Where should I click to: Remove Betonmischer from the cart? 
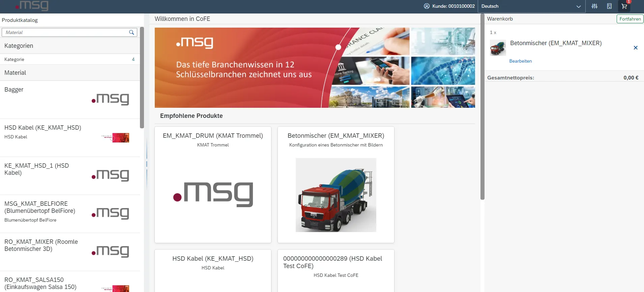pyautogui.click(x=636, y=48)
